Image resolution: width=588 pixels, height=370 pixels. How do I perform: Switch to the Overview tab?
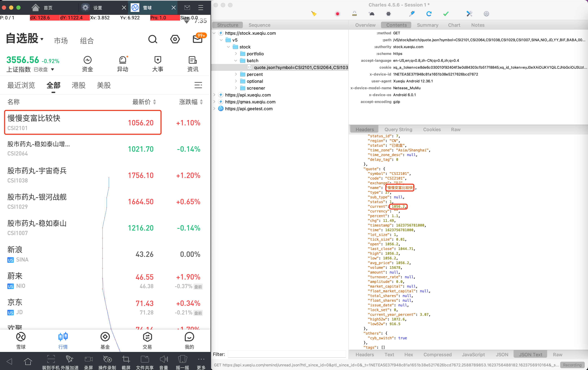click(365, 25)
